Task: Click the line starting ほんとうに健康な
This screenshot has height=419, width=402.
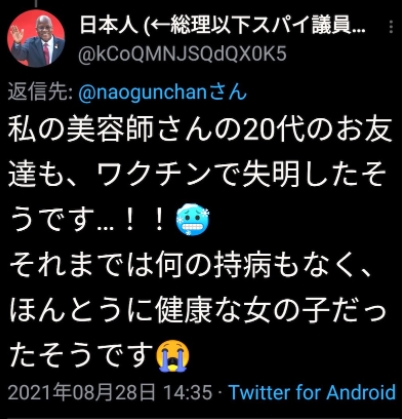Action: pos(198,311)
